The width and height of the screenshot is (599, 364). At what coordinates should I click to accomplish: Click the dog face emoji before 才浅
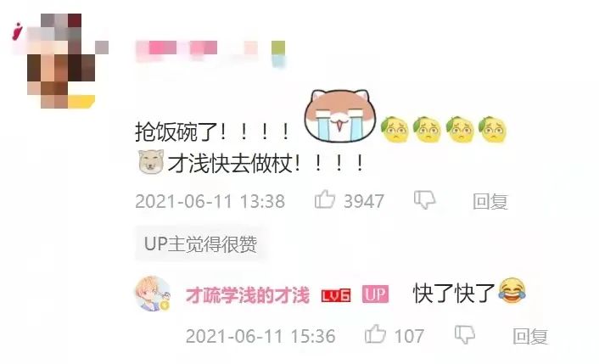point(151,162)
